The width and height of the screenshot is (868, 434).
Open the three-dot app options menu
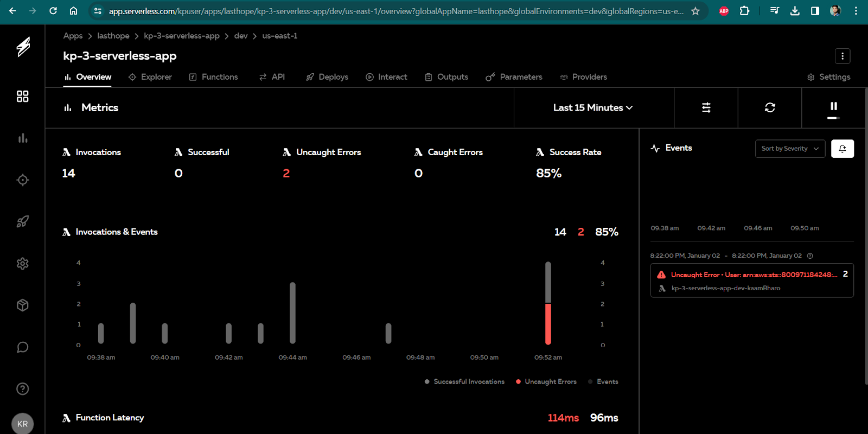[843, 56]
